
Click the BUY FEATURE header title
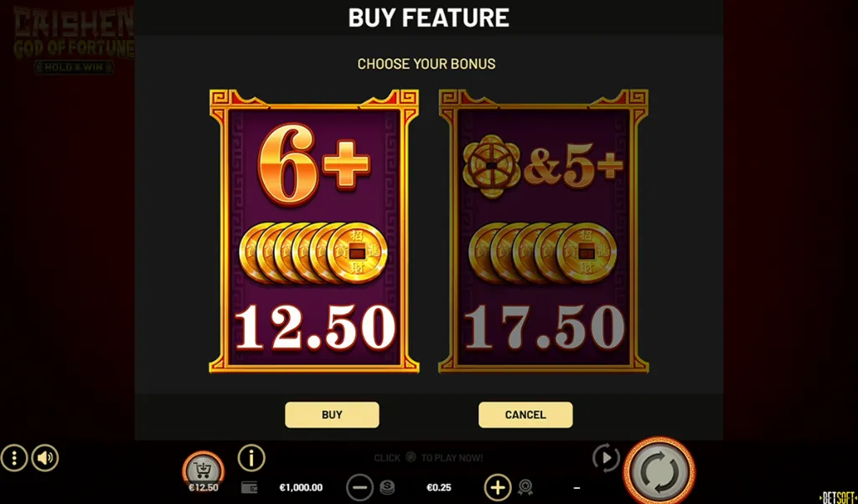click(428, 18)
